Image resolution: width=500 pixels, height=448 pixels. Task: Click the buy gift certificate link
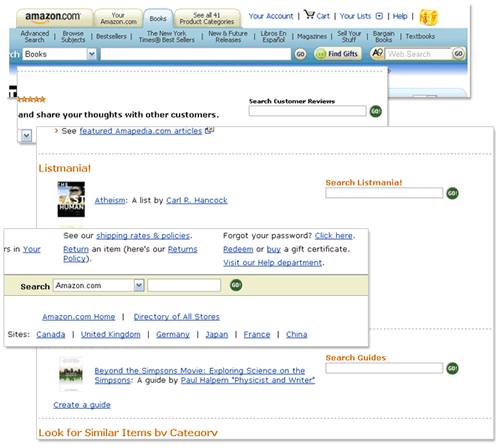274,249
